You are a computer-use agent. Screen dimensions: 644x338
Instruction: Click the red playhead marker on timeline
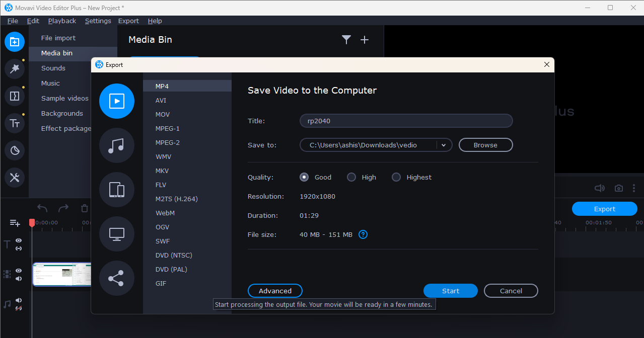32,222
